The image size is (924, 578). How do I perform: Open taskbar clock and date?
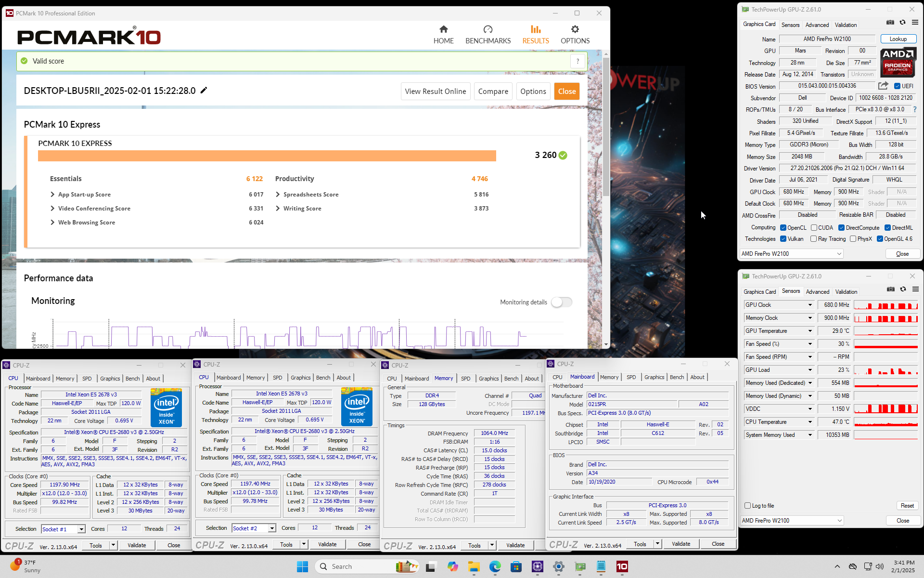pos(904,566)
